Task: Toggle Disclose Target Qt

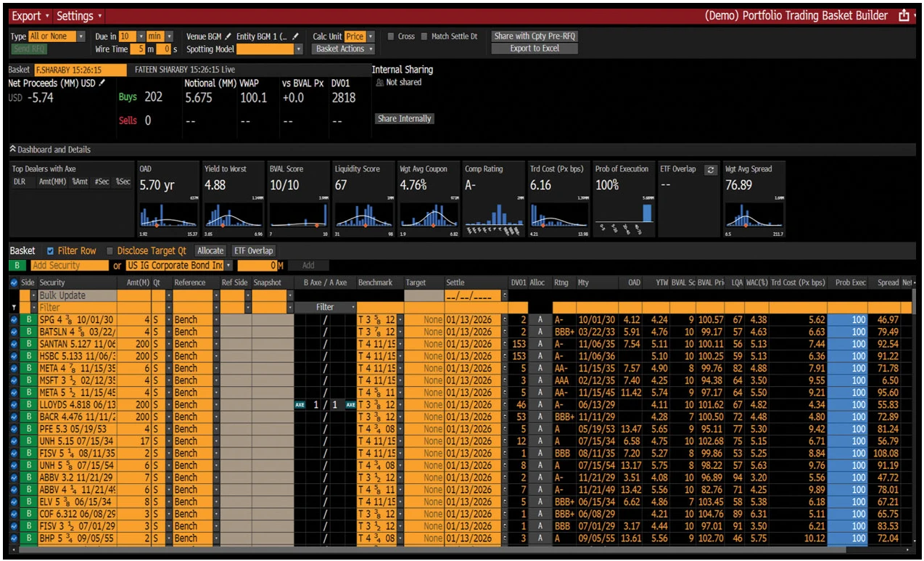Action: point(110,250)
